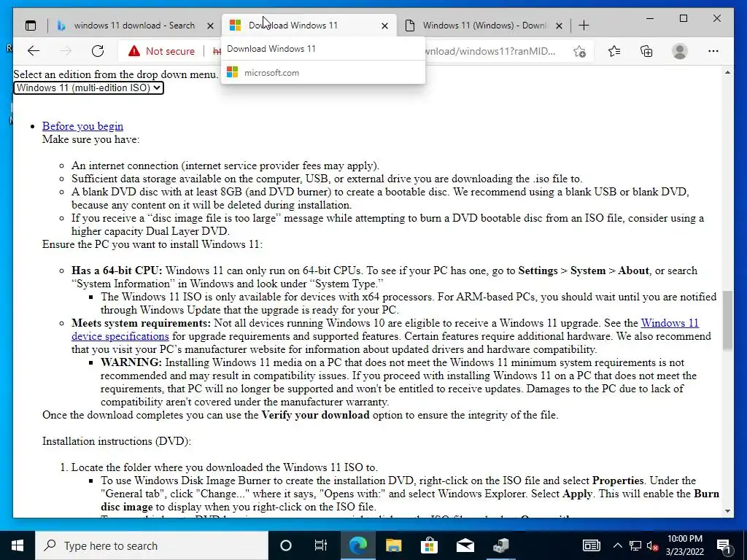Open the tab actions menu icon

click(31, 26)
